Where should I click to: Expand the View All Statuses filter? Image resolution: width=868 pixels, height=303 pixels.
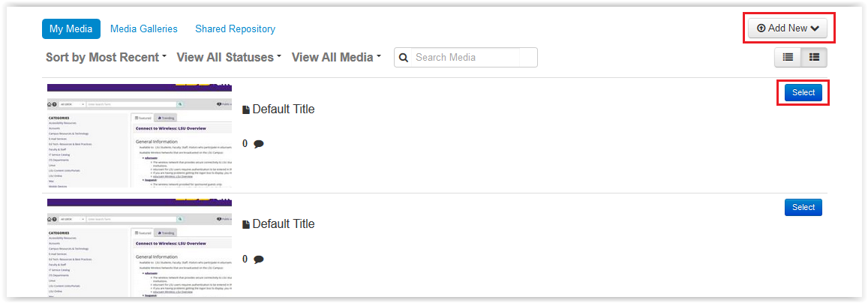229,58
